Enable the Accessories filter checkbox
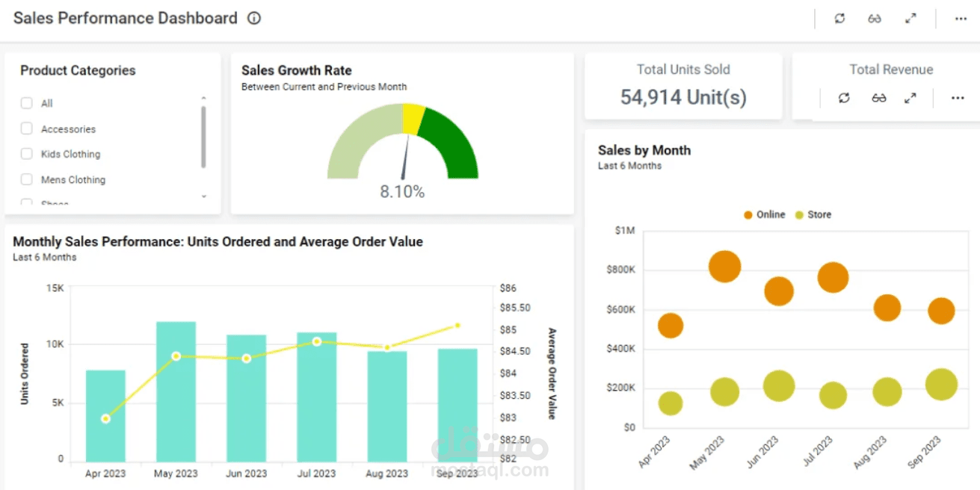980x490 pixels. tap(26, 128)
